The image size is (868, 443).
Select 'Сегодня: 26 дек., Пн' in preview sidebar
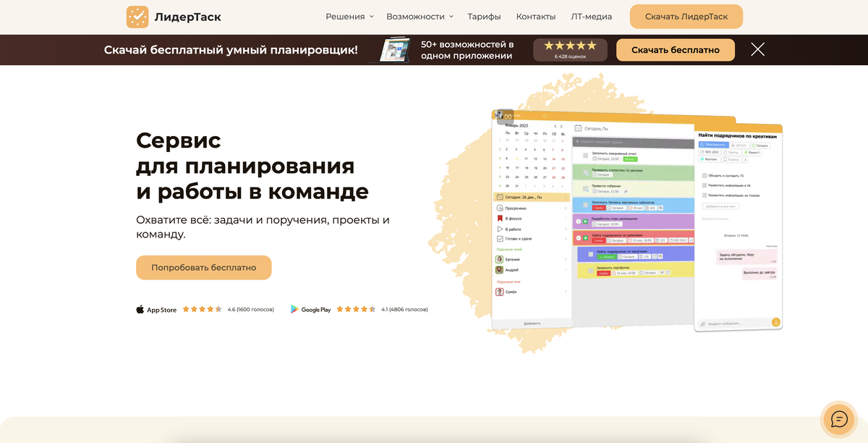532,197
